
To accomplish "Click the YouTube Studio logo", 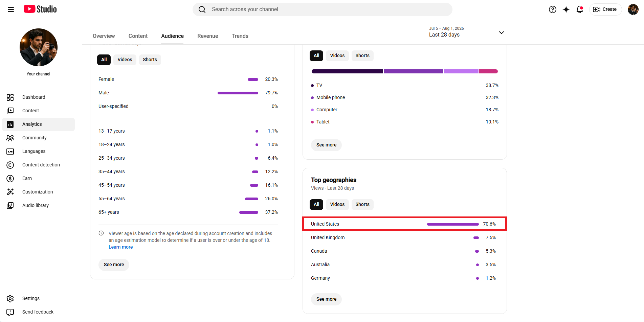I will pyautogui.click(x=40, y=9).
